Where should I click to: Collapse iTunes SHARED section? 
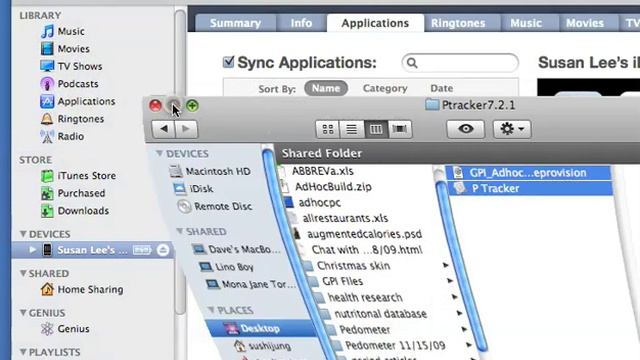(23, 273)
